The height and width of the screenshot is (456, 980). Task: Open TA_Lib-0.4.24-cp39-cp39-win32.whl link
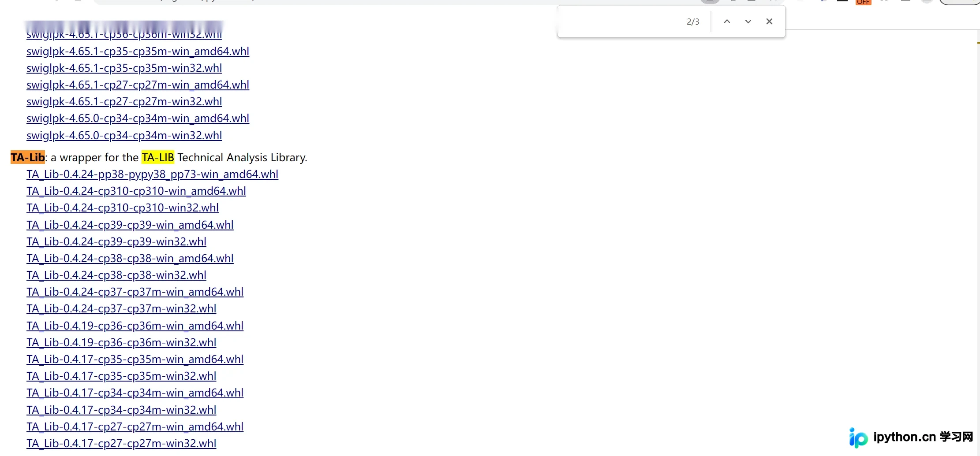click(116, 241)
